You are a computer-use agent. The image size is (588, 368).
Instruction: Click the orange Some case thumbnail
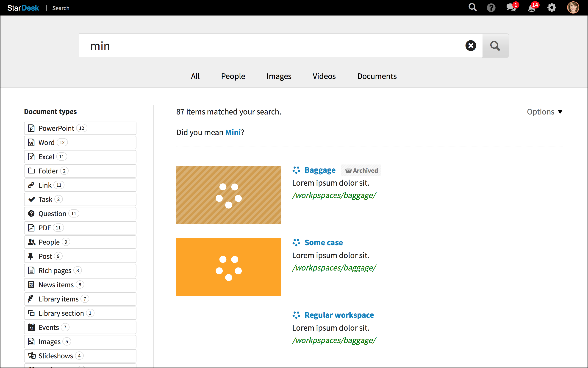[228, 267]
